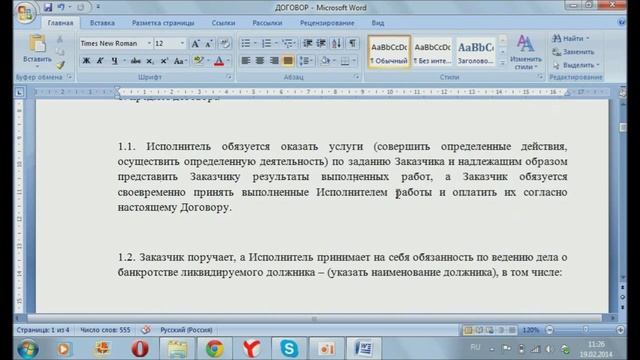This screenshot has height=360, width=640.
Task: Clear formatting in font group
Action: [x=224, y=43]
